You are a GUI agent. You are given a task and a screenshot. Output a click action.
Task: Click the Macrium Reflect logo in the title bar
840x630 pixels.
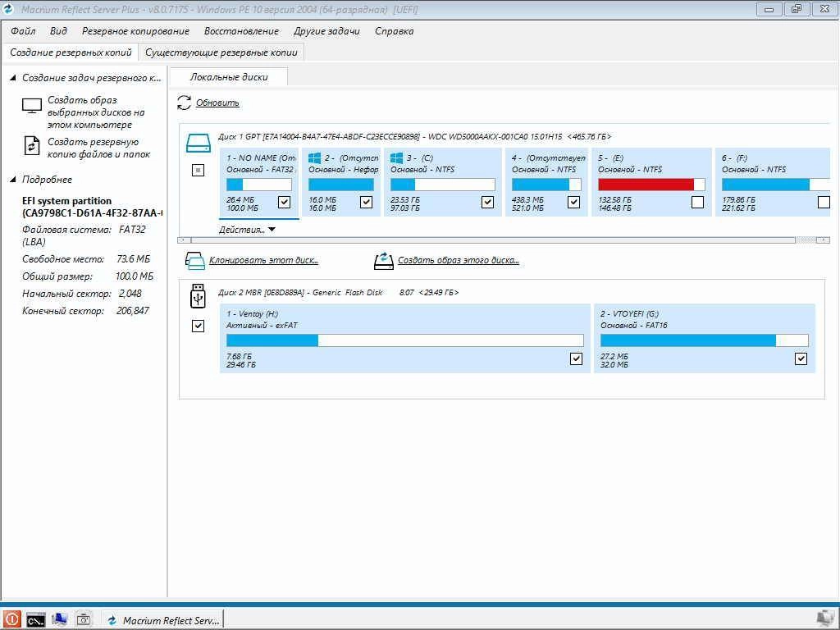8,8
